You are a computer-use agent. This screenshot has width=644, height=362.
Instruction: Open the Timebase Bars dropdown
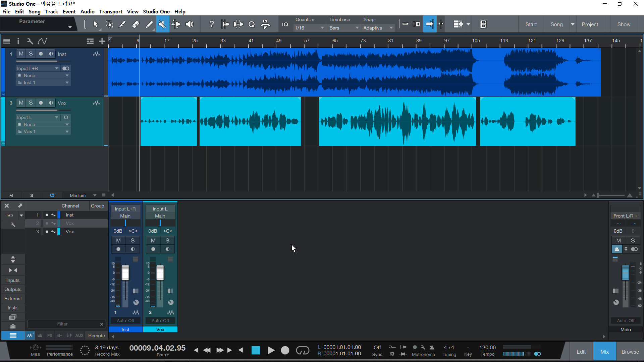coord(343,28)
